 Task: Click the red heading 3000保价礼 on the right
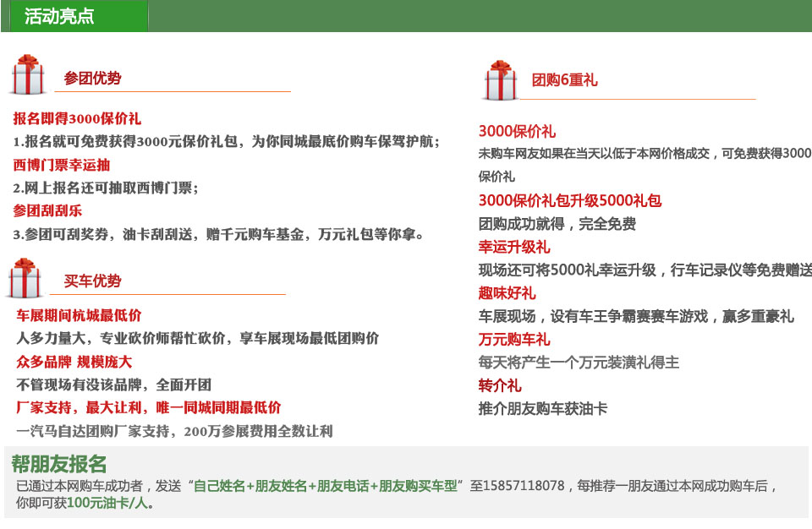[x=517, y=131]
